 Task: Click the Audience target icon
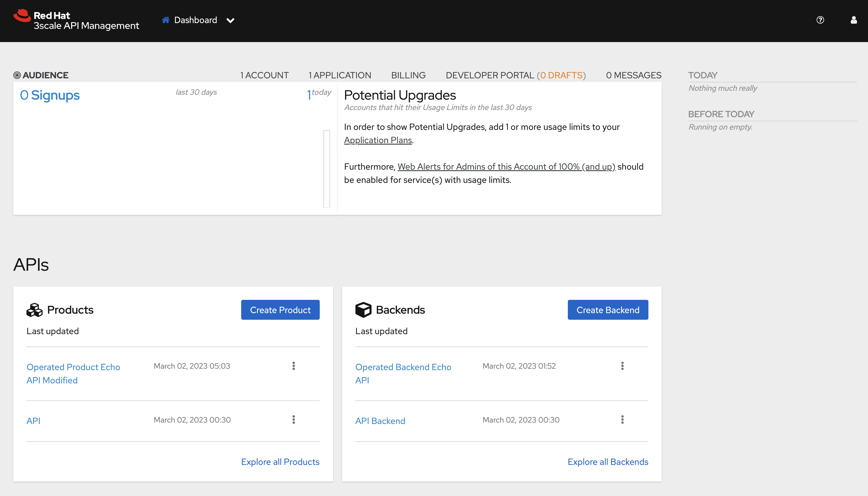(x=17, y=75)
